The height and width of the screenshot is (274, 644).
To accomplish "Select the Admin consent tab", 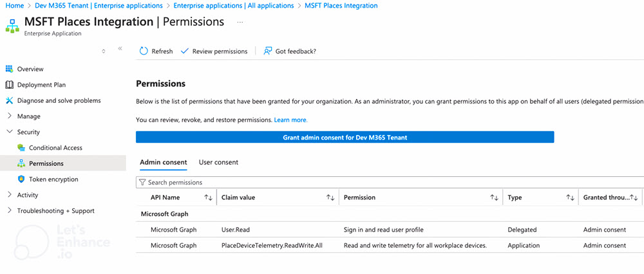I will [163, 162].
